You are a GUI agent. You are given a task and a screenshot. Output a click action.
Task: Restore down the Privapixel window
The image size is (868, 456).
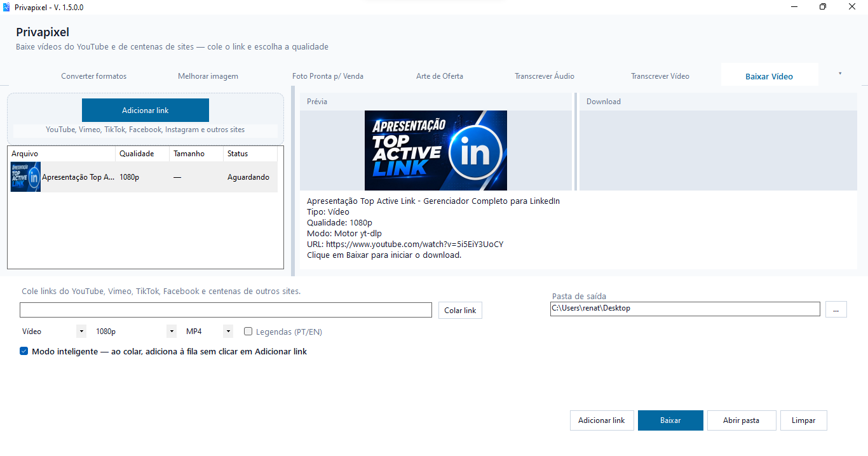[x=823, y=7]
